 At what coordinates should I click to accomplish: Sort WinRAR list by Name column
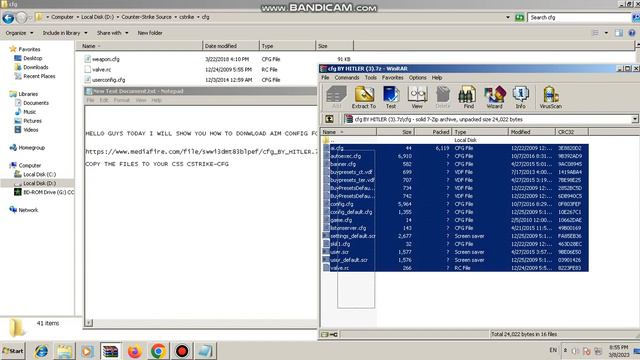349,132
